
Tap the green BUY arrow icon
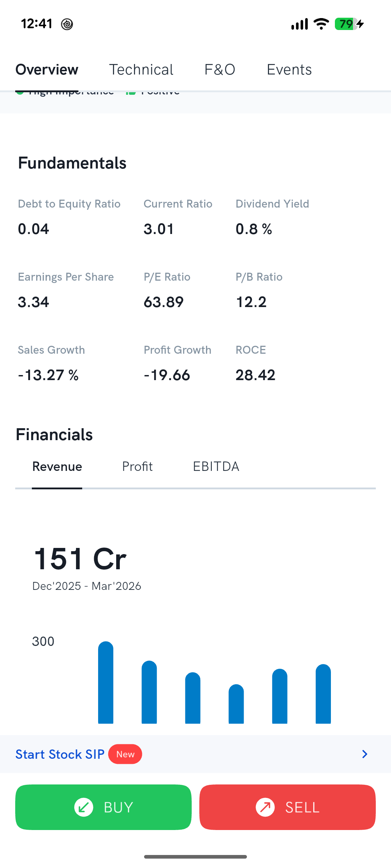84,807
